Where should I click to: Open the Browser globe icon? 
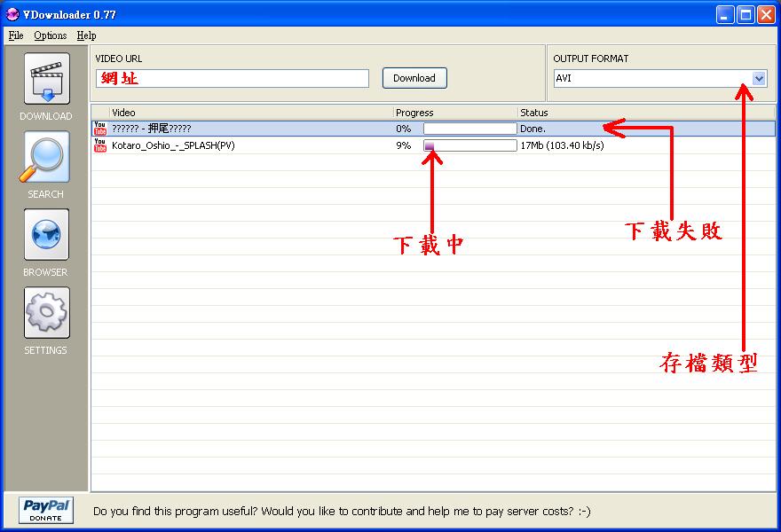pos(46,235)
